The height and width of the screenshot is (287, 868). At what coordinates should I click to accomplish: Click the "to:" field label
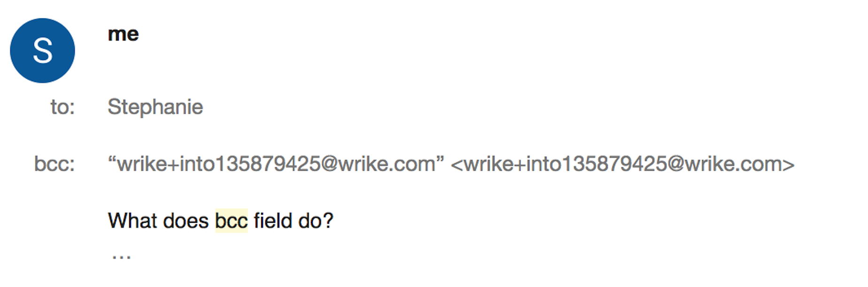tap(62, 107)
